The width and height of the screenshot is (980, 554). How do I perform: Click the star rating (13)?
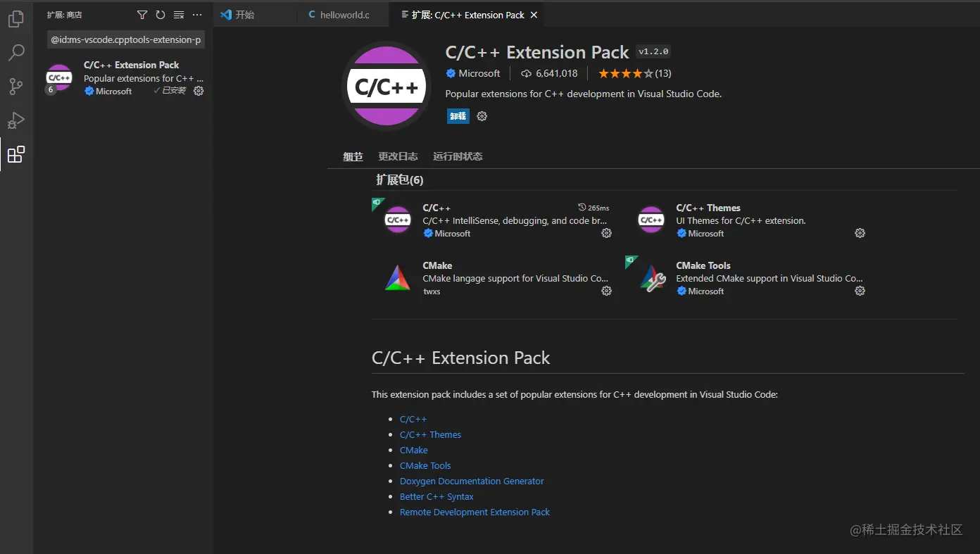(x=634, y=73)
